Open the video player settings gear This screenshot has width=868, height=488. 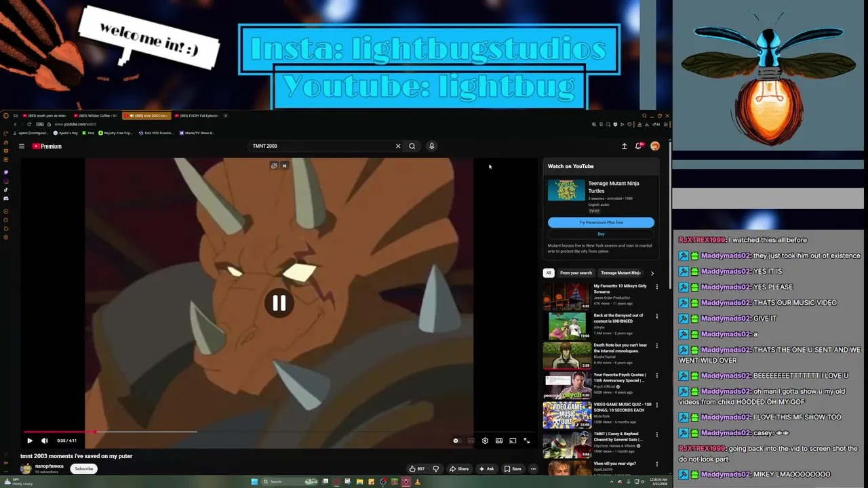(x=485, y=441)
